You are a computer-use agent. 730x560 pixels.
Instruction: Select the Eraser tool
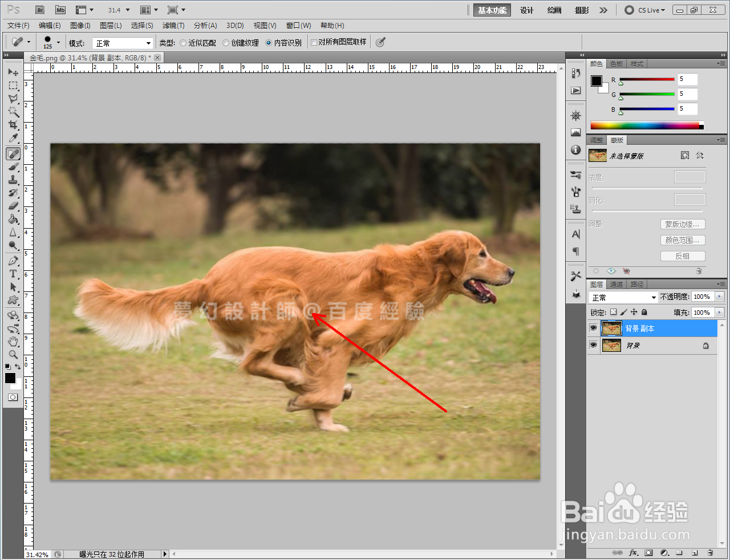pos(13,206)
